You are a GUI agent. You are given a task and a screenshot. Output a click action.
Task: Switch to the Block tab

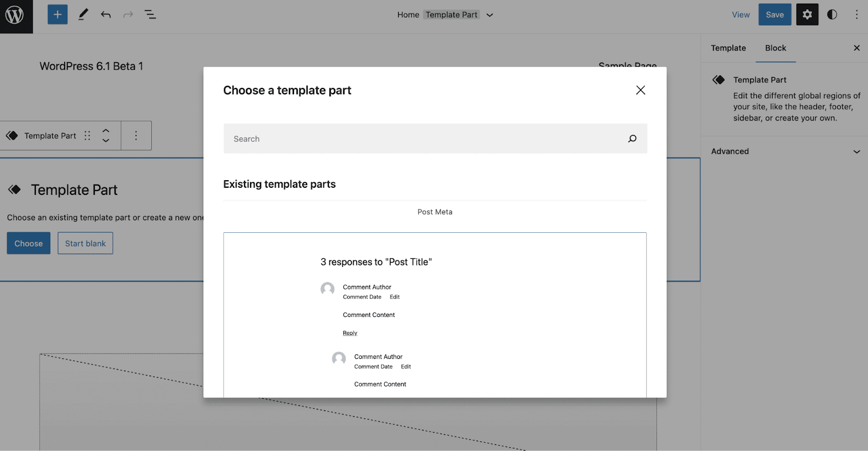click(776, 48)
